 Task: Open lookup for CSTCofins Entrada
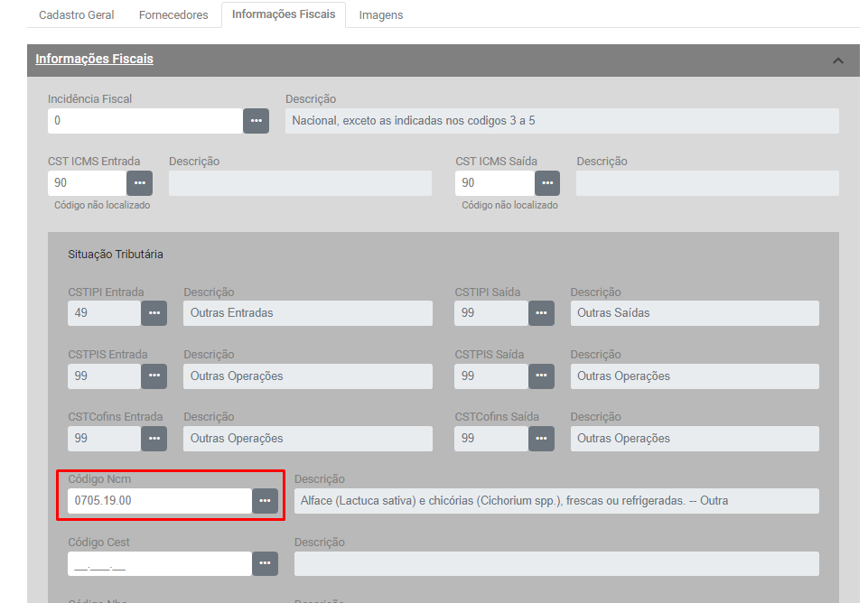point(154,439)
